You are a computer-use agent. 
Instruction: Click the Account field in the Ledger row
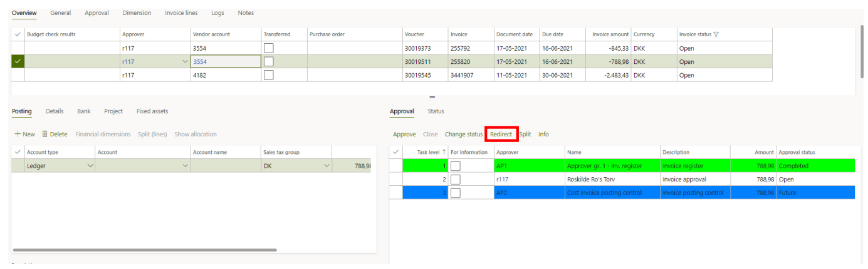pyautogui.click(x=138, y=166)
